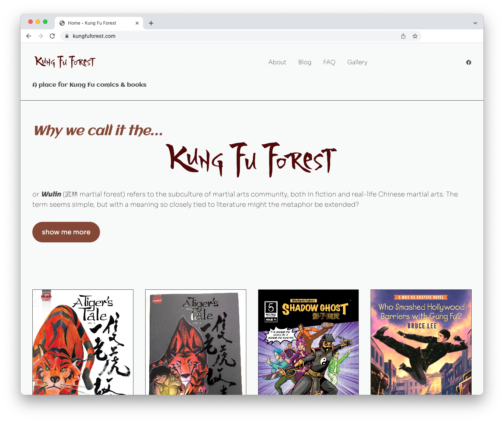Click the show me more button
Screen dimensions: 504x422
click(x=66, y=232)
